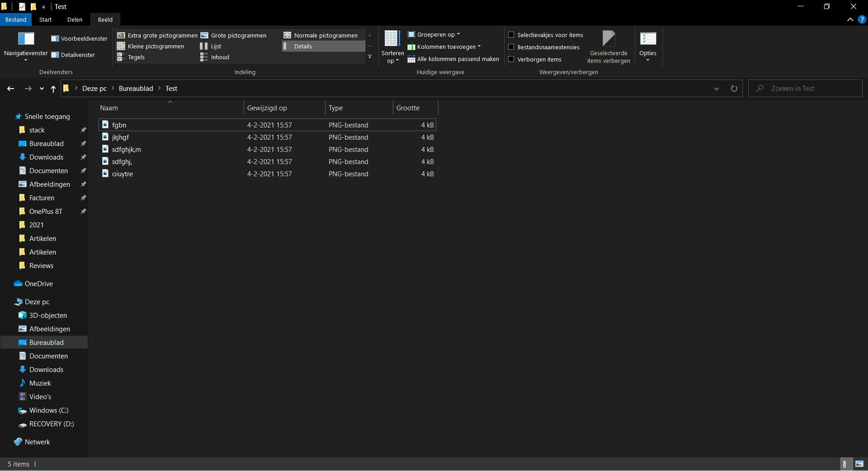Click the Zoeken in Test search box
The height and width of the screenshot is (471, 868).
coord(805,89)
